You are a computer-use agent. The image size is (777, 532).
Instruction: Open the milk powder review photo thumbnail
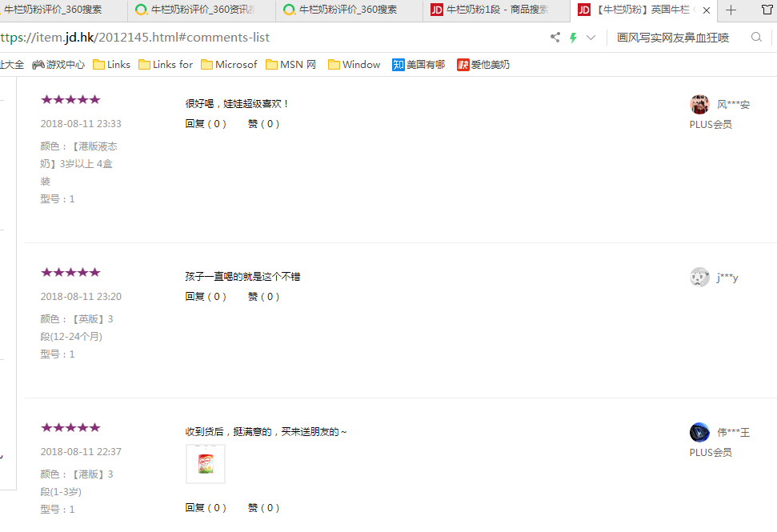(x=206, y=464)
